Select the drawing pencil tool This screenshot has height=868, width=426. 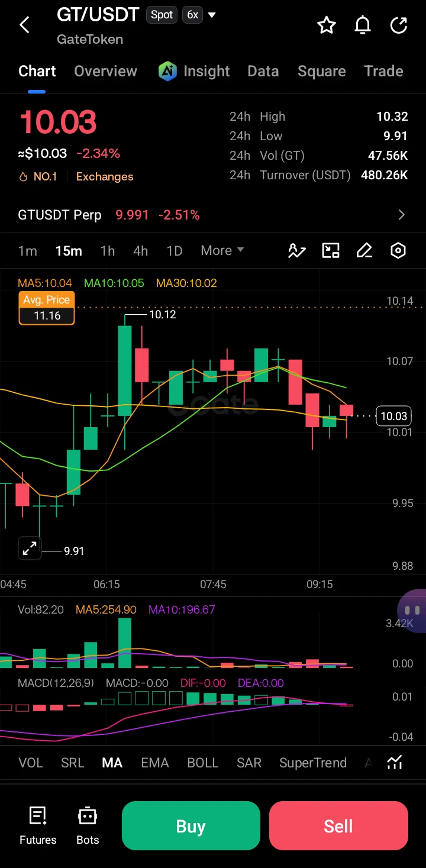tap(364, 251)
